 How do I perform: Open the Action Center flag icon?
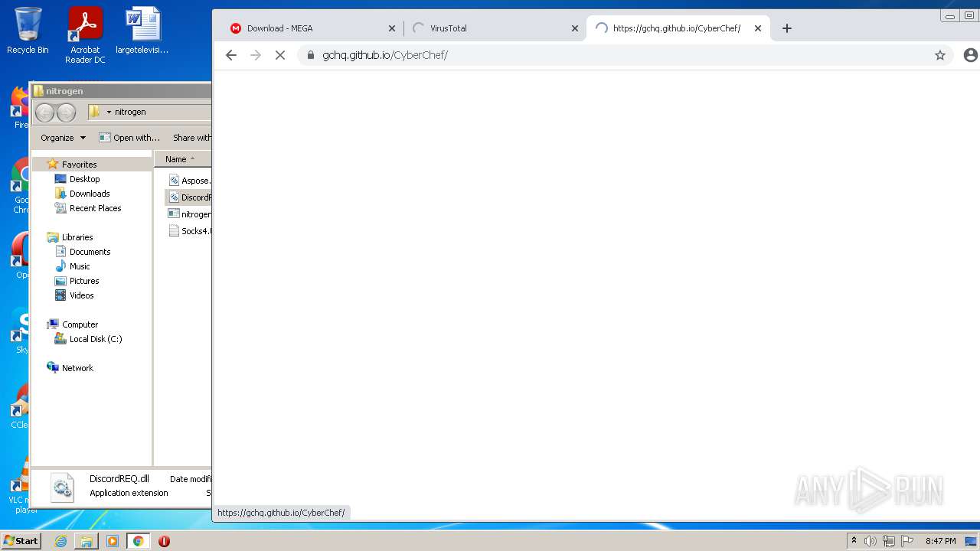click(x=908, y=541)
